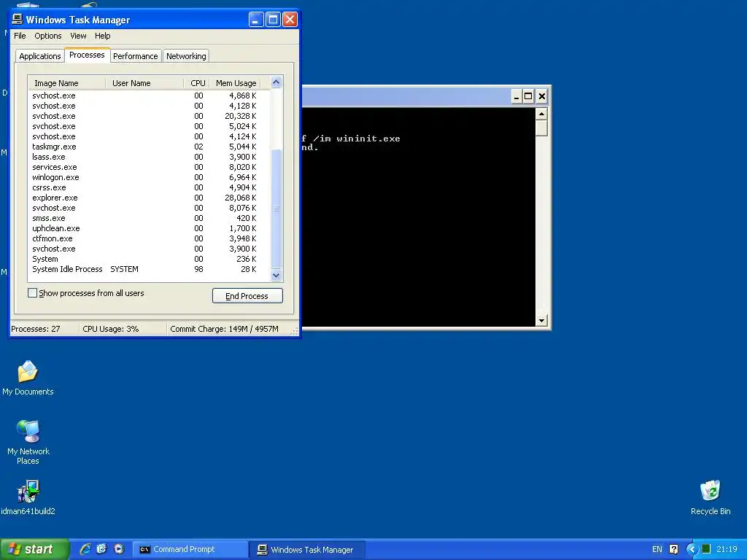The image size is (747, 560).
Task: Click the wininit.exe text in Command Prompt
Action: click(368, 139)
